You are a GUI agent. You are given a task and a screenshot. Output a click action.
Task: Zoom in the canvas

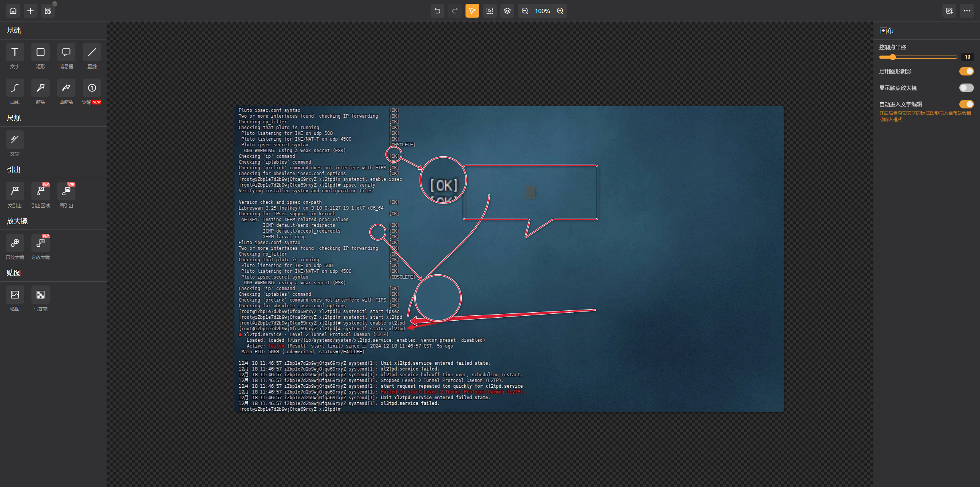(560, 11)
